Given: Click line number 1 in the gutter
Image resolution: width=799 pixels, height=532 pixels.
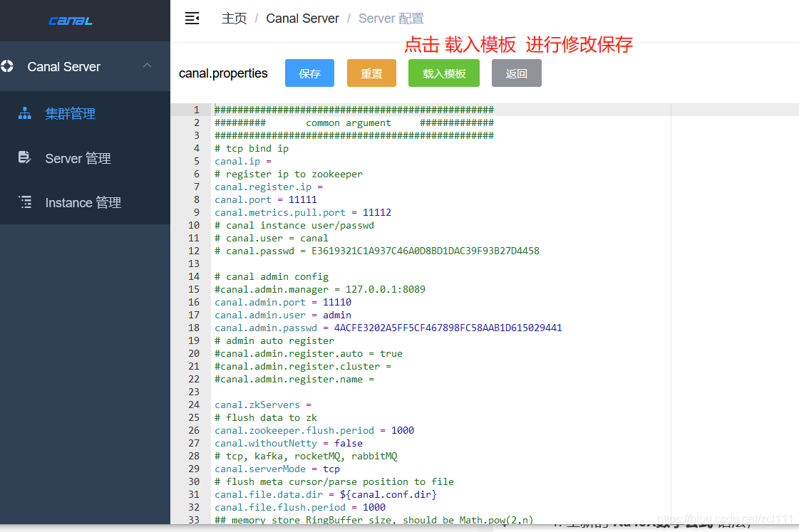Looking at the screenshot, I should click(196, 110).
